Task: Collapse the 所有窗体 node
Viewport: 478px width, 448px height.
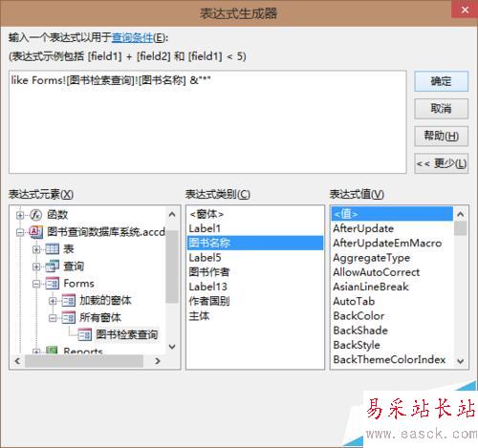Action: [x=53, y=318]
